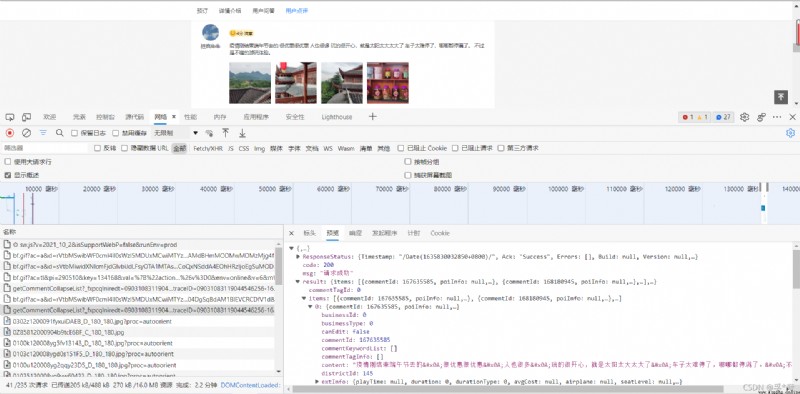This screenshot has width=800, height=394.
Task: Import HAR file with up-arrow icon
Action: (x=225, y=133)
